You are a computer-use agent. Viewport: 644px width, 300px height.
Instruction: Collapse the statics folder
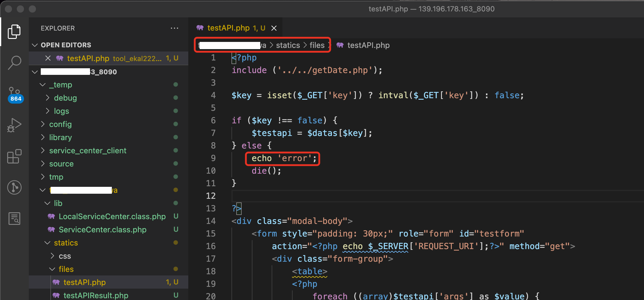point(66,243)
